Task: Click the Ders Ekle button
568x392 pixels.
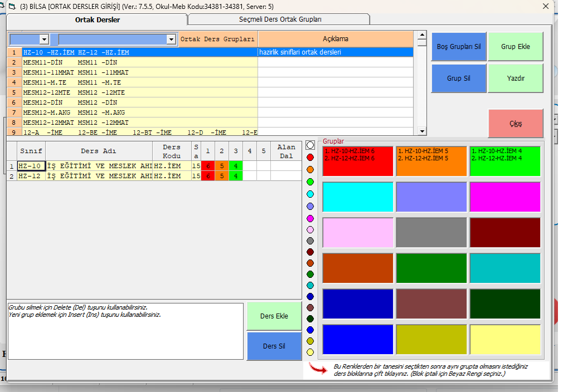Action: click(x=274, y=316)
